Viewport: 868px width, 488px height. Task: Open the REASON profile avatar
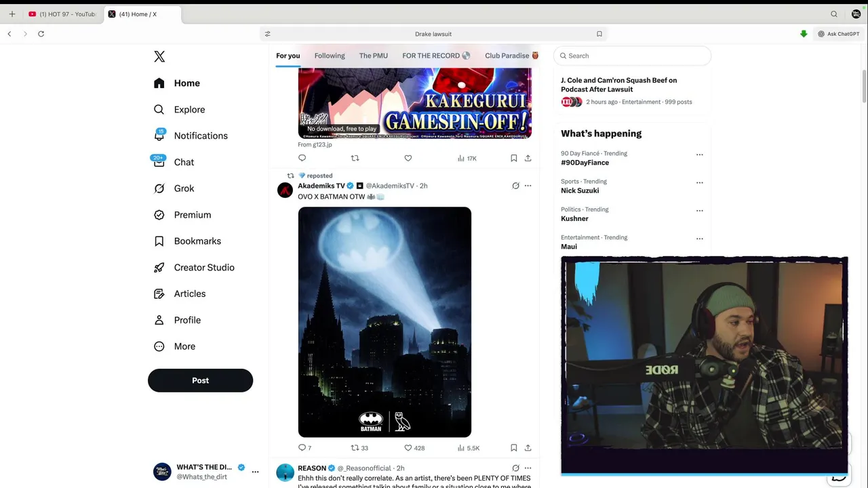[285, 472]
